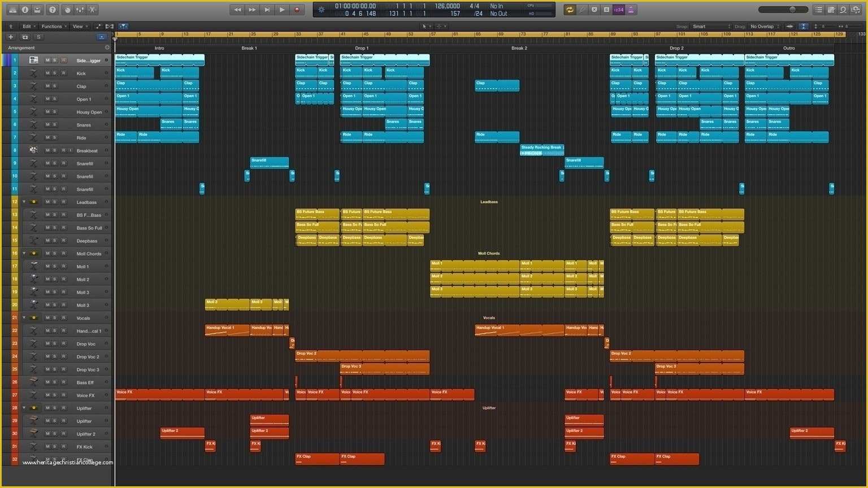Collapse the Uplifter track stack
Screen dimensions: 868x488
(x=24, y=408)
